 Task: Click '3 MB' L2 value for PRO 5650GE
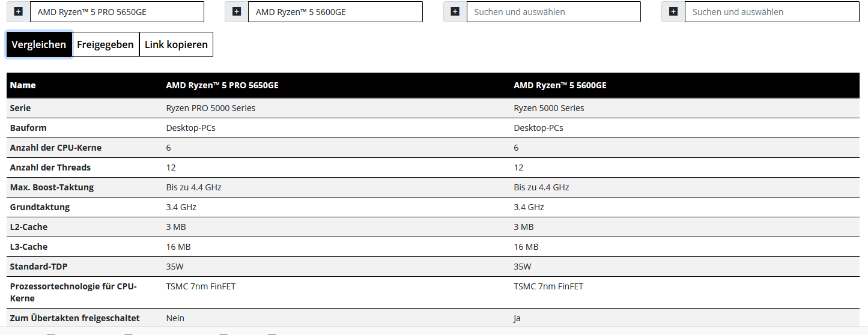176,227
